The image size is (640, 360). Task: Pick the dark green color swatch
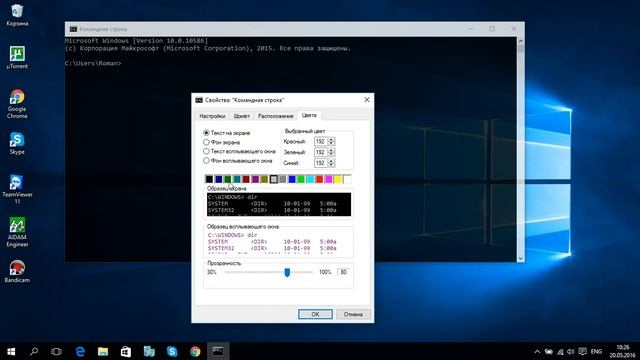(227, 179)
